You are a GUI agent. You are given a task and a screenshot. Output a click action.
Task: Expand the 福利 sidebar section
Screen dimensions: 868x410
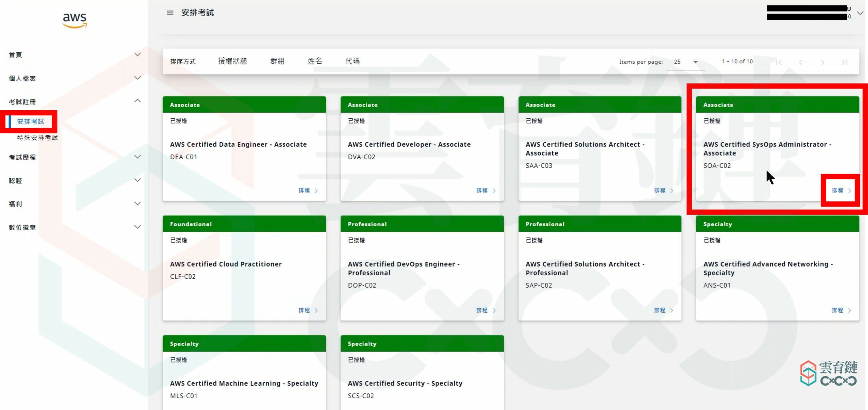click(137, 204)
